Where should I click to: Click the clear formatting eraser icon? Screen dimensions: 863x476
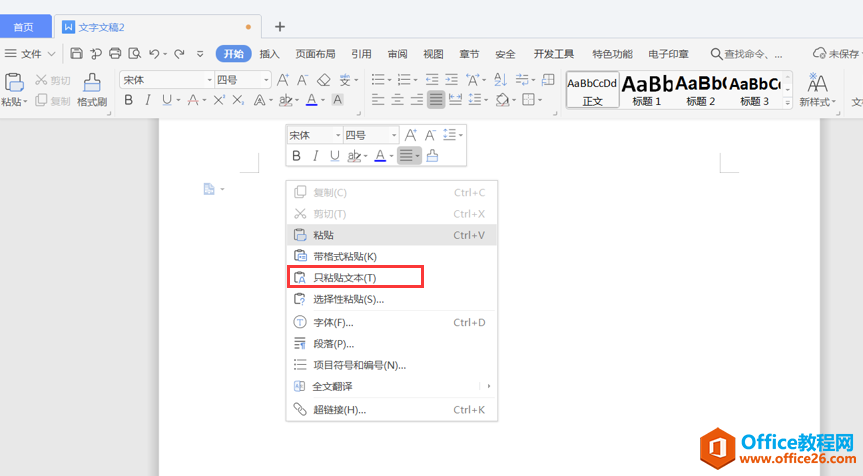(x=323, y=80)
